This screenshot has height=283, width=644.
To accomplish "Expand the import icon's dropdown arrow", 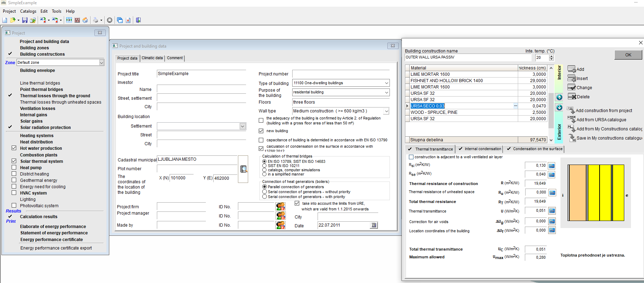I will [49, 20].
